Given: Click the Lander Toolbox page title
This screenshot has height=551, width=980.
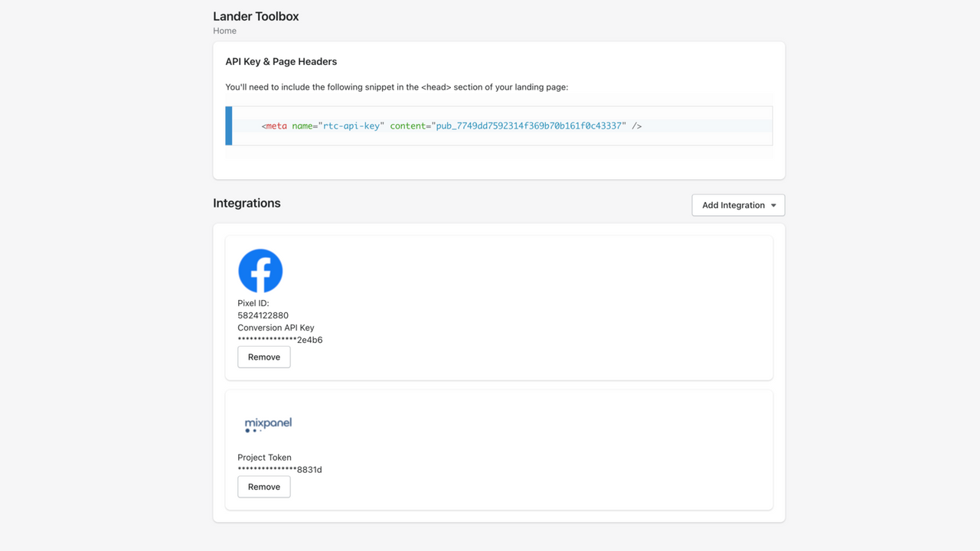Looking at the screenshot, I should tap(256, 16).
